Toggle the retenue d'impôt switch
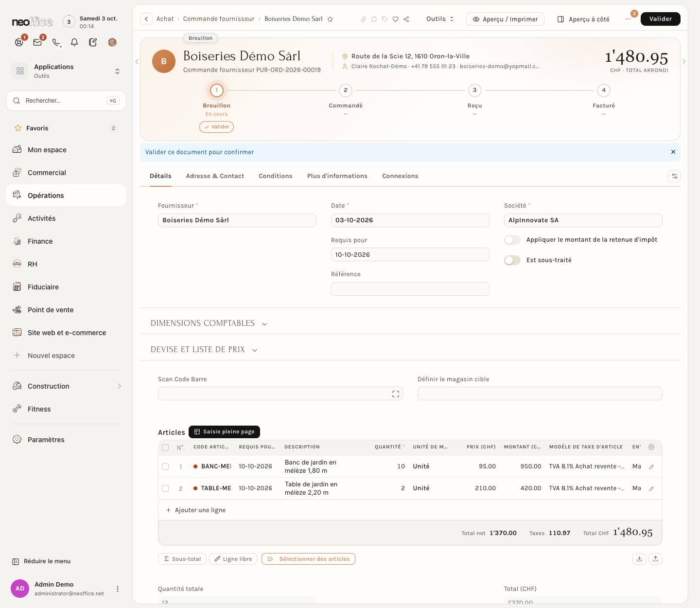This screenshot has width=700, height=608. click(x=512, y=240)
